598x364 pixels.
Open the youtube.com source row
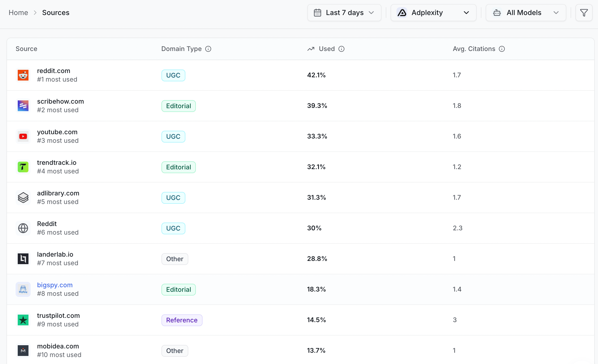[x=301, y=136]
